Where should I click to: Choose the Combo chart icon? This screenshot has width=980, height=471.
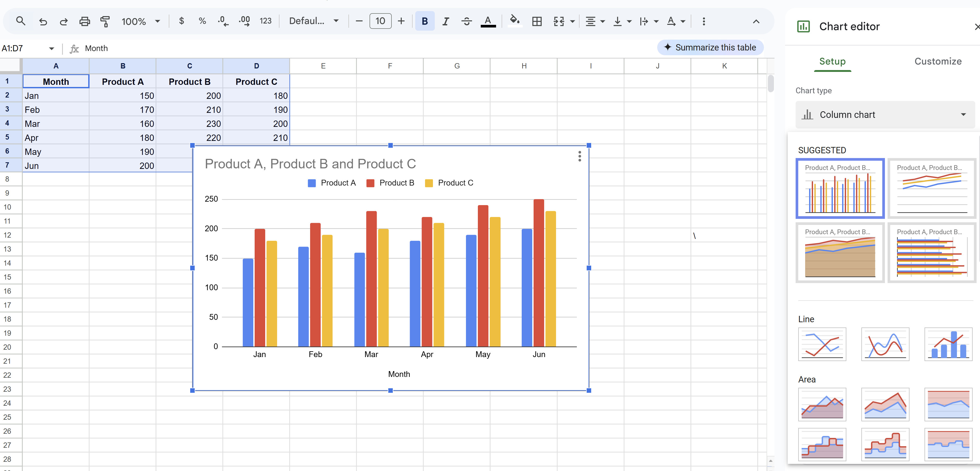[x=948, y=344]
